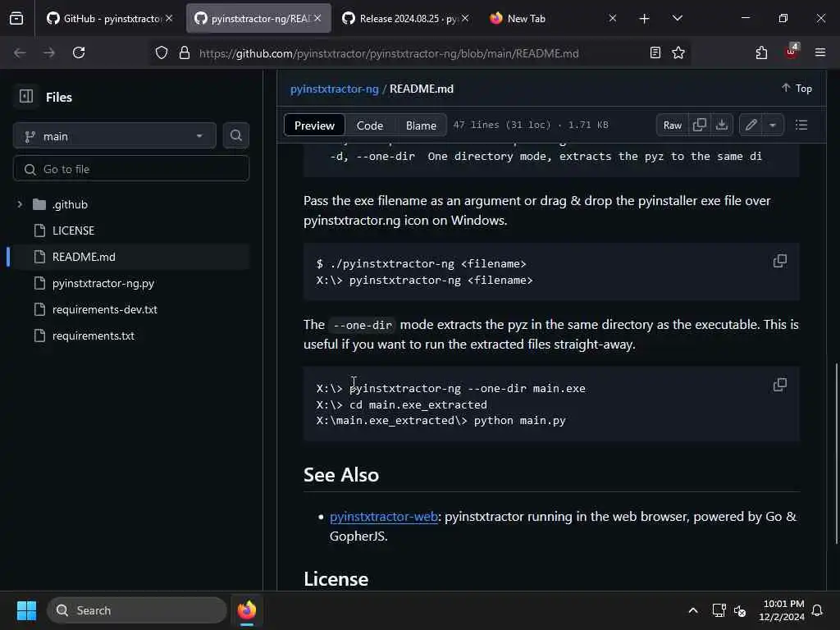840x630 pixels.
Task: Click the Windows taskbar Search box
Action: (137, 610)
